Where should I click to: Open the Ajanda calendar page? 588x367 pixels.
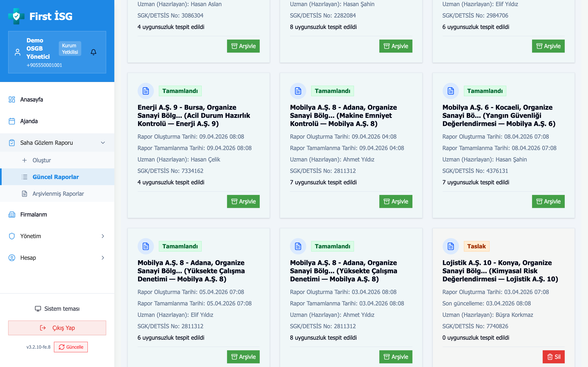click(x=29, y=121)
